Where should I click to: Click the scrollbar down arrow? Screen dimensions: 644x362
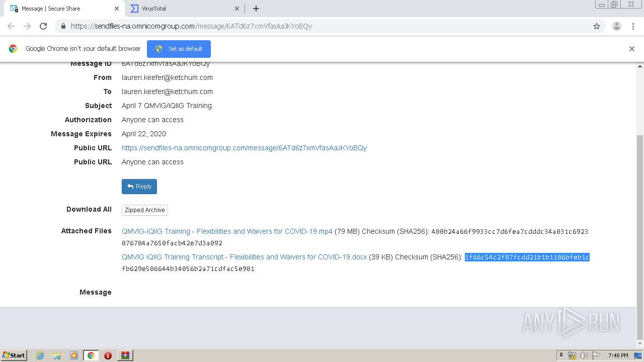[x=640, y=344]
